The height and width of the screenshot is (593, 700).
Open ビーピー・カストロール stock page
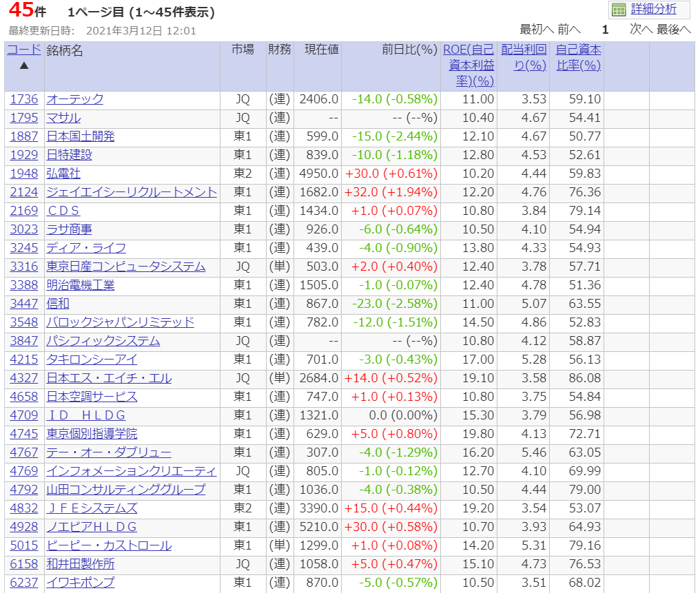(x=109, y=545)
